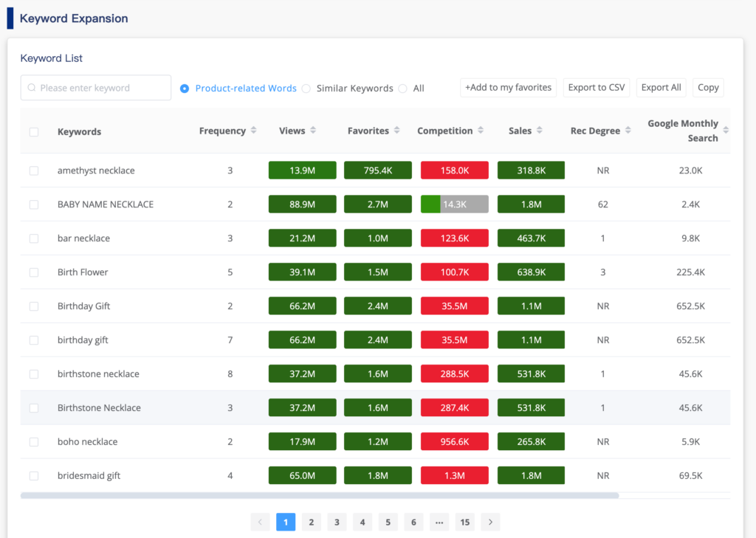The height and width of the screenshot is (538, 756).
Task: Select the All radio filter
Action: click(402, 89)
